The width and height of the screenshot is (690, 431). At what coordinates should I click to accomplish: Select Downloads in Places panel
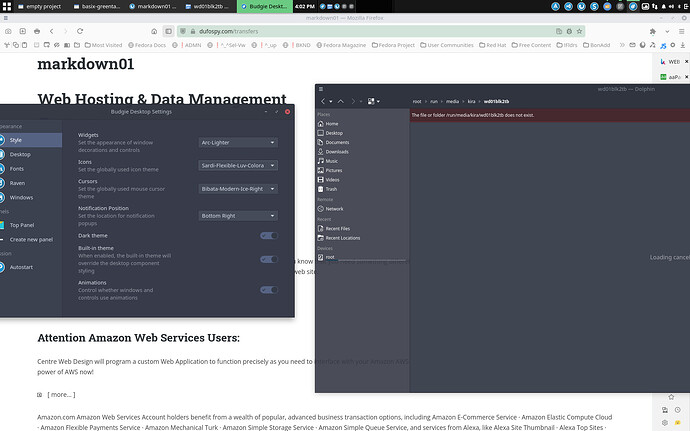coord(337,152)
